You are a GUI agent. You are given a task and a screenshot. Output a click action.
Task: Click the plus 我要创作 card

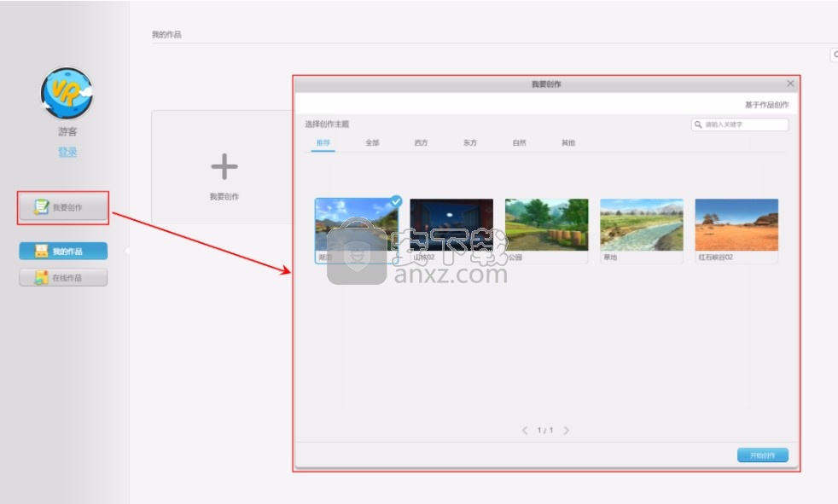click(x=224, y=167)
